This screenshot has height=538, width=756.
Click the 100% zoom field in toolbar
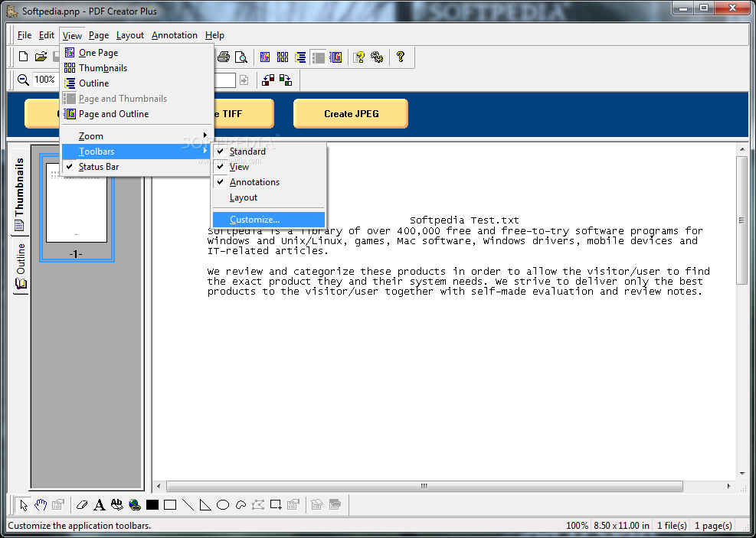(46, 80)
